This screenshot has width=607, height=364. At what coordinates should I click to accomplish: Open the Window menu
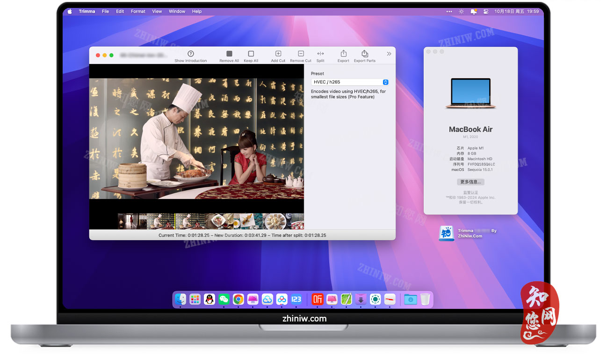[177, 11]
